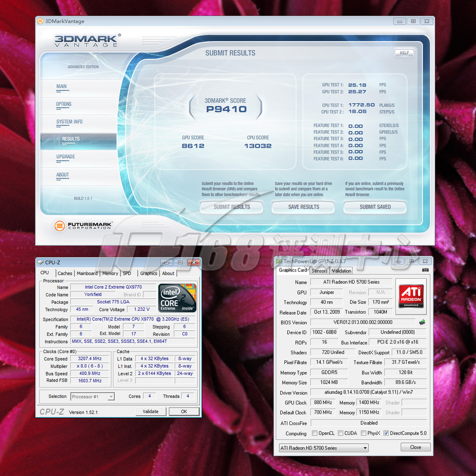Viewport: 476px width, 476px height.
Task: Close the 3DMark Vantage window
Action: coord(427,21)
